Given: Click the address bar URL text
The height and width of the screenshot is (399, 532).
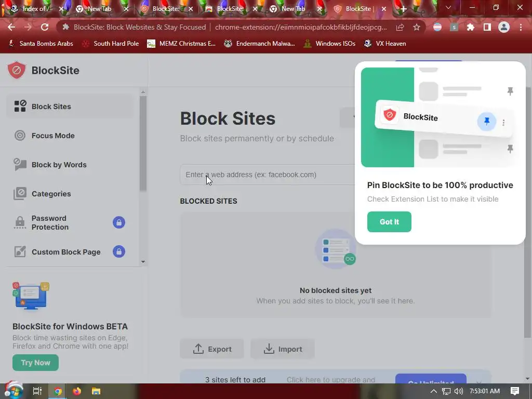Looking at the screenshot, I should [301, 27].
